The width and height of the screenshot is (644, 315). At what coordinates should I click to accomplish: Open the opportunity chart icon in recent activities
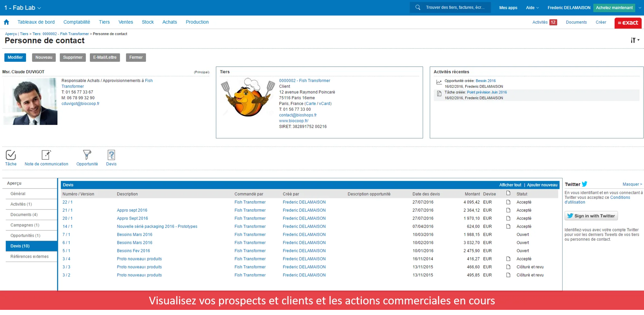tap(439, 82)
